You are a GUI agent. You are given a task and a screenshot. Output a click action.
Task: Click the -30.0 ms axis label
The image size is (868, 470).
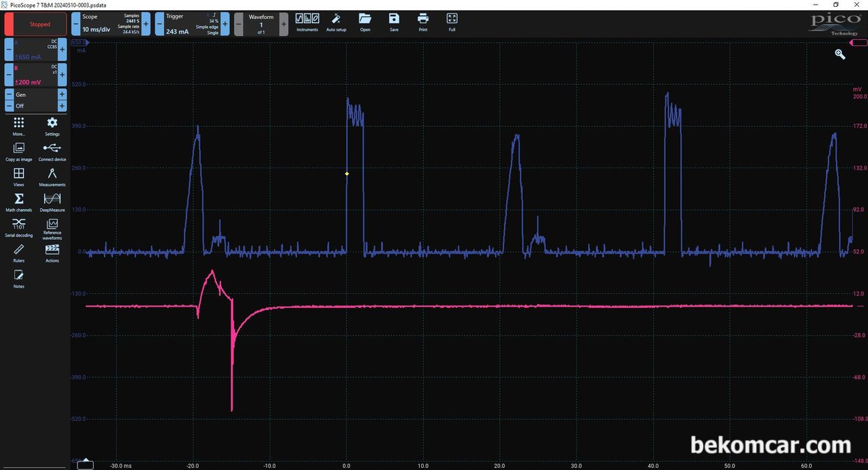click(119, 466)
